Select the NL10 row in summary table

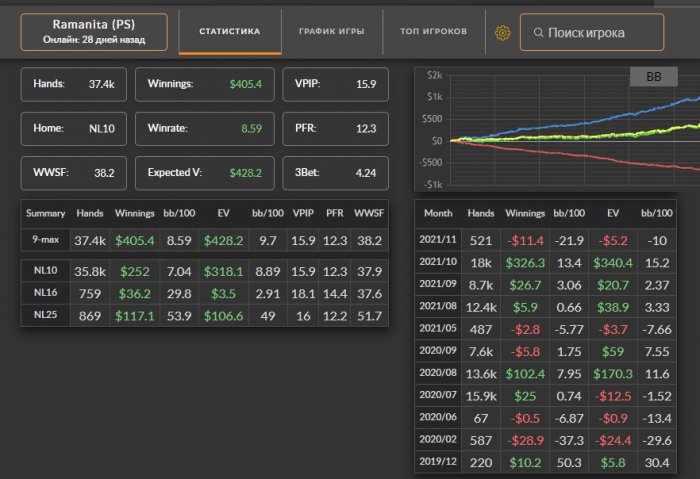pos(204,272)
